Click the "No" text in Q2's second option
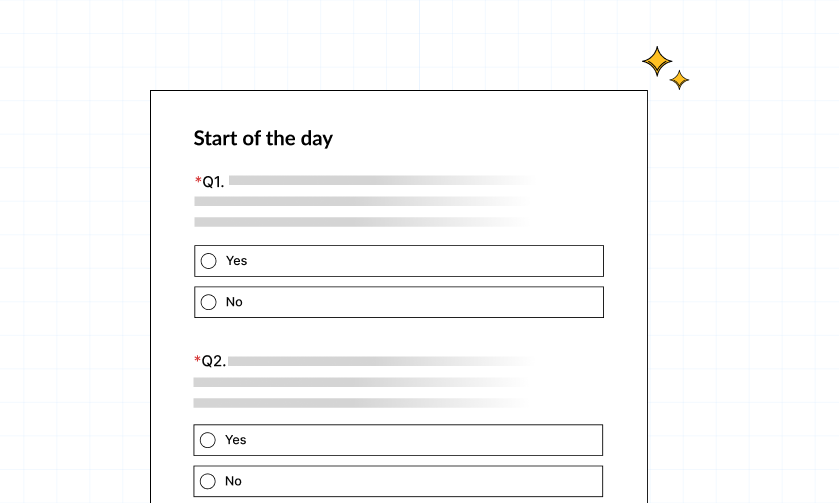839x503 pixels. (x=233, y=481)
